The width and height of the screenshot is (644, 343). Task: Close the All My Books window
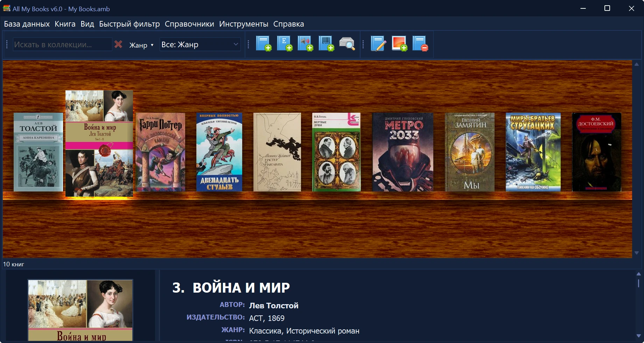tap(631, 8)
